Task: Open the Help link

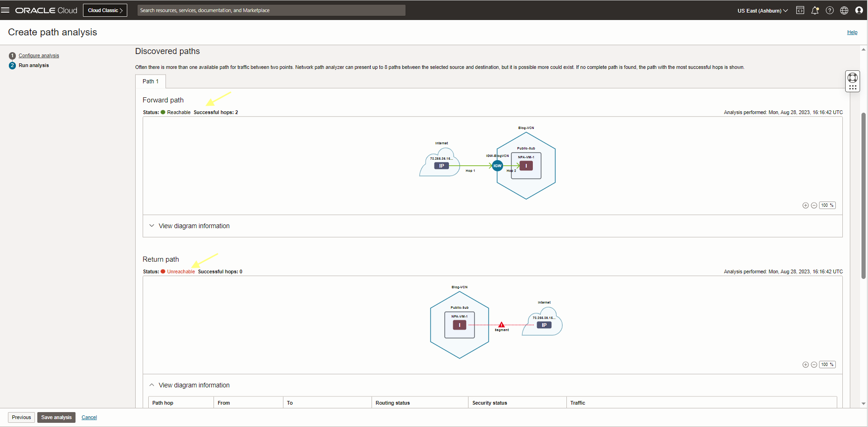Action: [852, 32]
